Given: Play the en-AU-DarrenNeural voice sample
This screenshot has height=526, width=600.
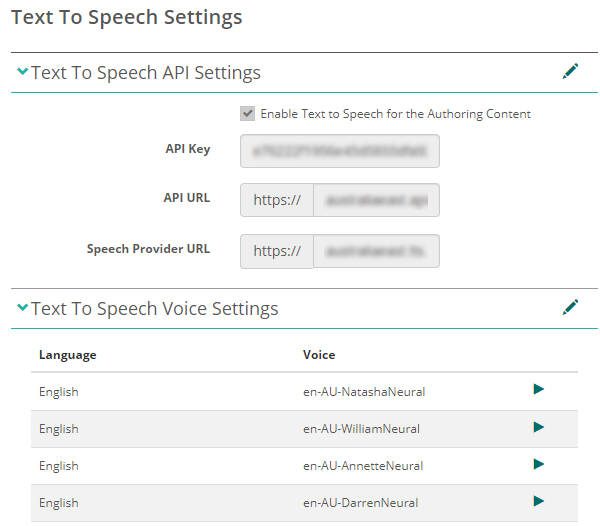Looking at the screenshot, I should point(539,501).
